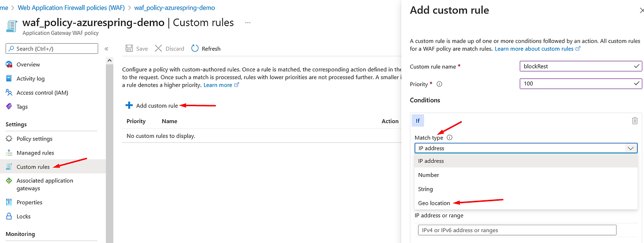The image size is (644, 243).
Task: Click the Activity log icon
Action: [x=9, y=78]
